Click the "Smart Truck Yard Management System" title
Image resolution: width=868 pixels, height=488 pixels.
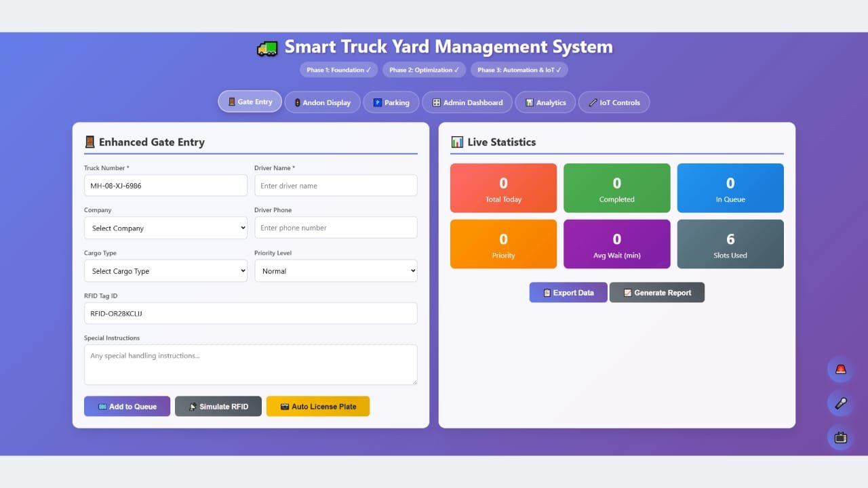pos(435,47)
